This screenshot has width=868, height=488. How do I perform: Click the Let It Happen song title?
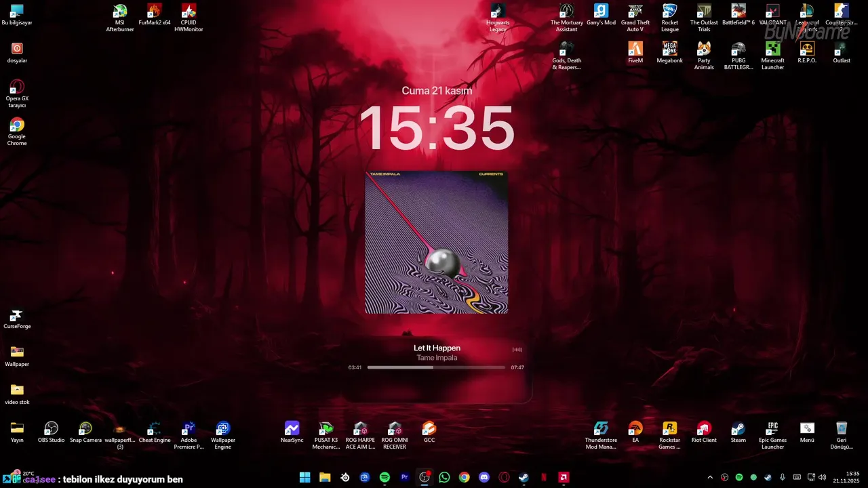(437, 348)
